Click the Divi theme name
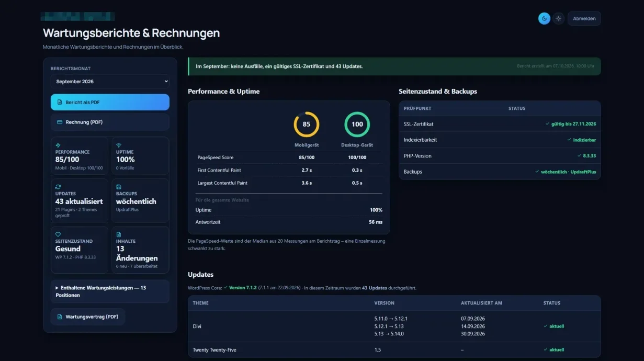The width and height of the screenshot is (644, 361). pyautogui.click(x=197, y=326)
